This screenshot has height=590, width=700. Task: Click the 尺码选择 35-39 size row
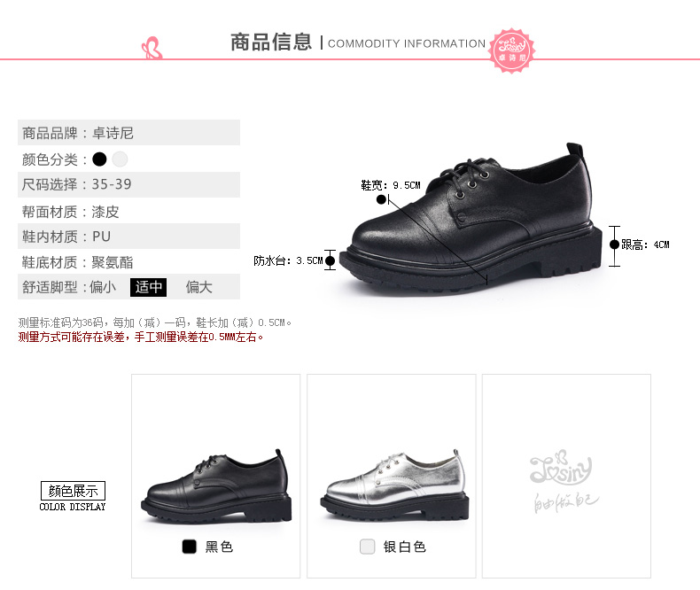(x=128, y=185)
